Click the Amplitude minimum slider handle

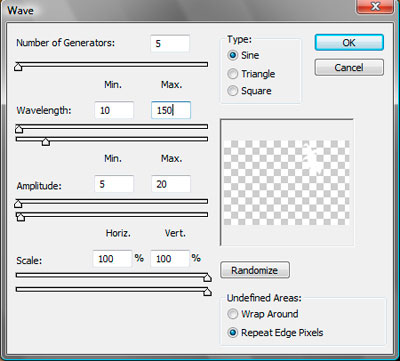(18, 204)
